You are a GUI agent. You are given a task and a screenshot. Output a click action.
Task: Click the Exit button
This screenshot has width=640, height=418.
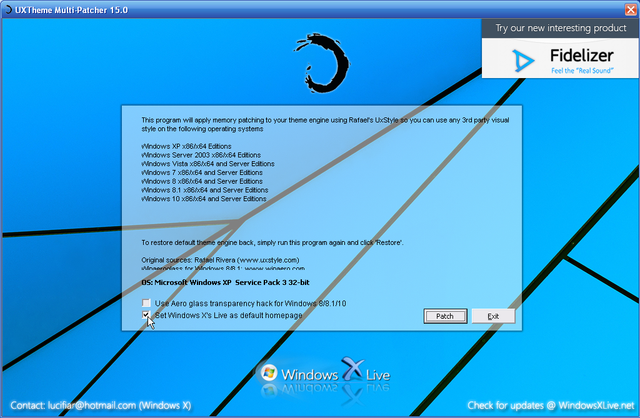[x=493, y=316]
